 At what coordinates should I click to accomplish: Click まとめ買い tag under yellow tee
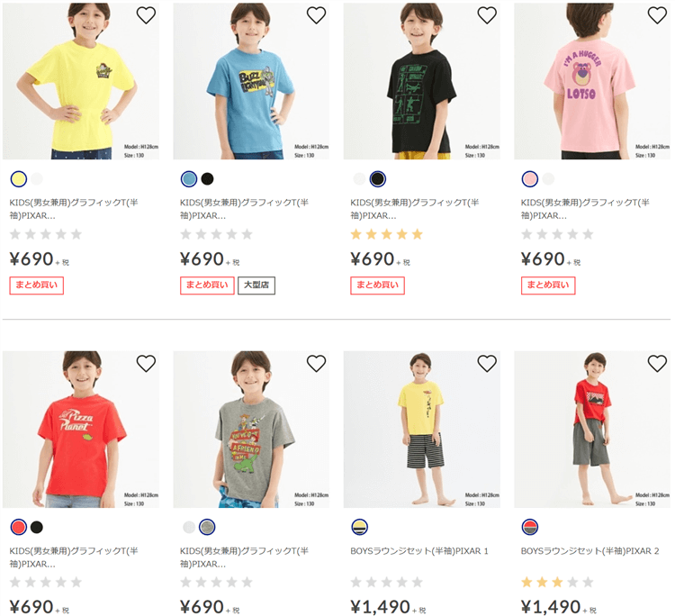(x=36, y=285)
